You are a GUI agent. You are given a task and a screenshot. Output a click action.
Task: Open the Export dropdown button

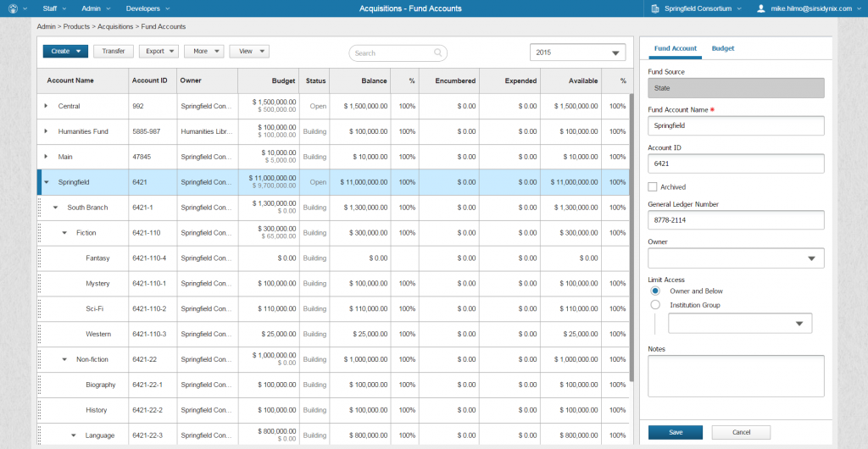click(x=159, y=51)
